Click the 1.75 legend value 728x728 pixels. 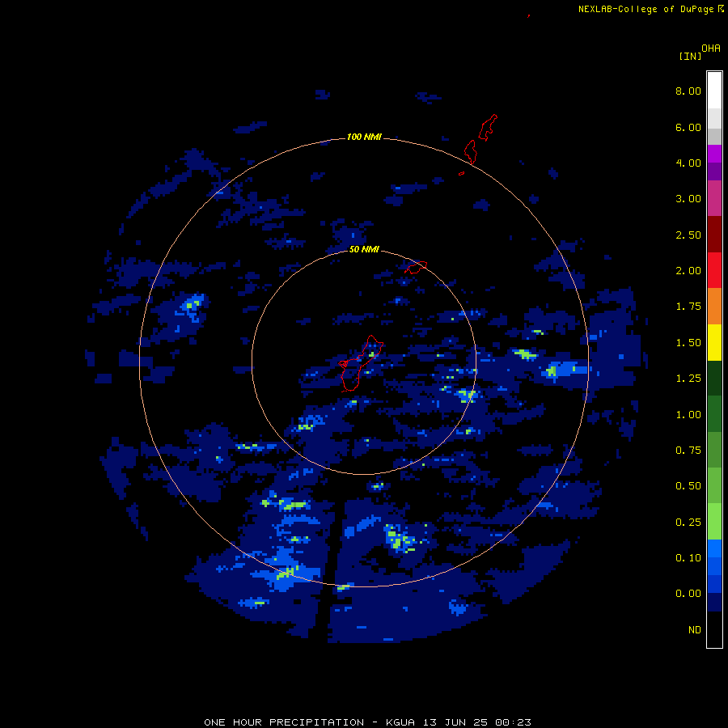pyautogui.click(x=688, y=307)
